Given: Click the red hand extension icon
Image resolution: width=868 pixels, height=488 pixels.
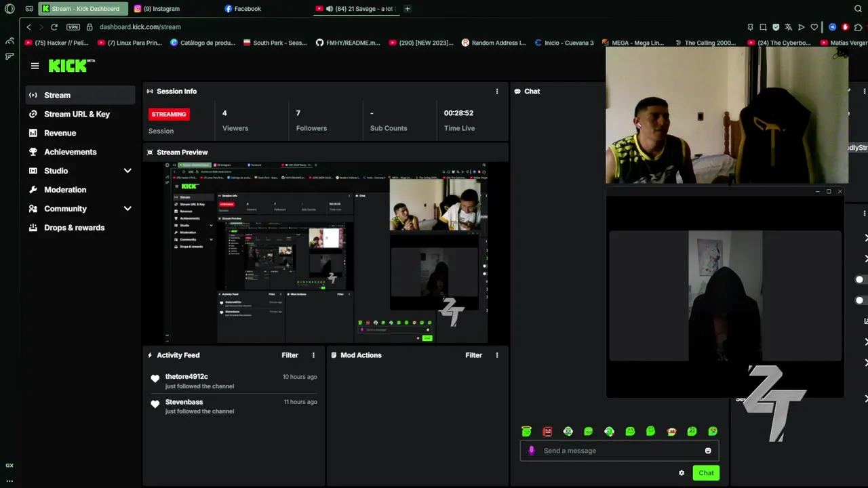Looking at the screenshot, I should pos(845,27).
